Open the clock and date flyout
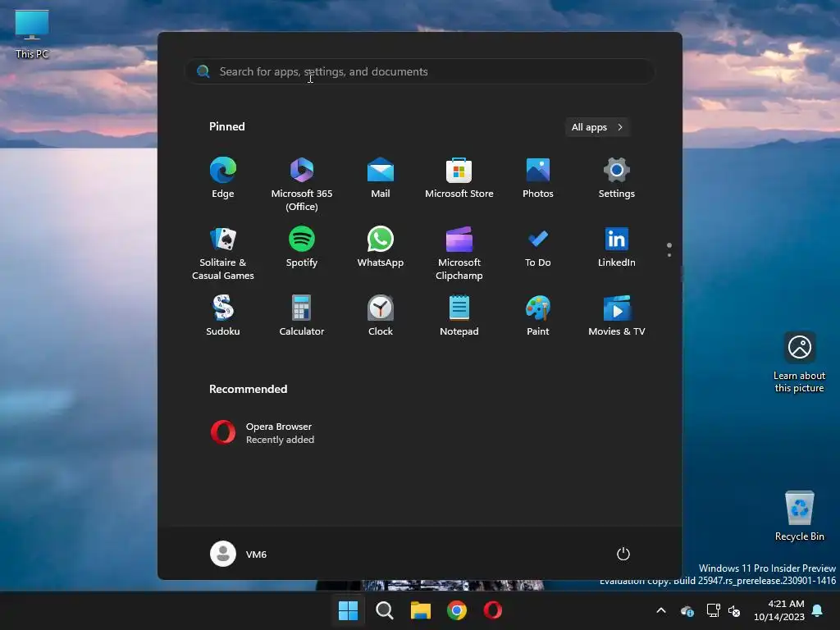 point(779,610)
